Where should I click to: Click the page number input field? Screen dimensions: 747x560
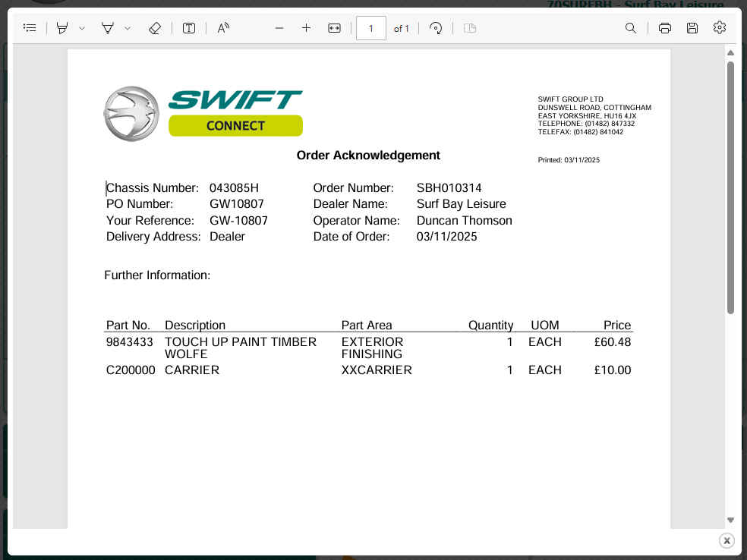point(371,28)
